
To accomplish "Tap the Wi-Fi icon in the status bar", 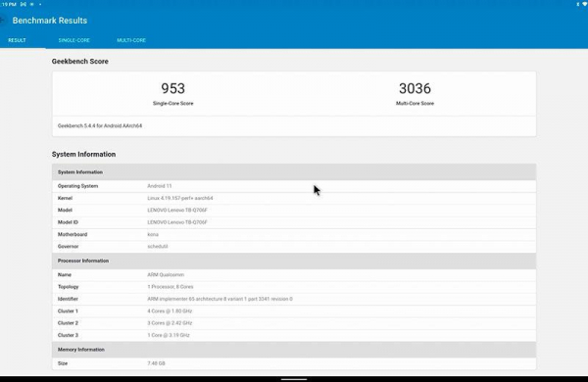I will [585, 4].
